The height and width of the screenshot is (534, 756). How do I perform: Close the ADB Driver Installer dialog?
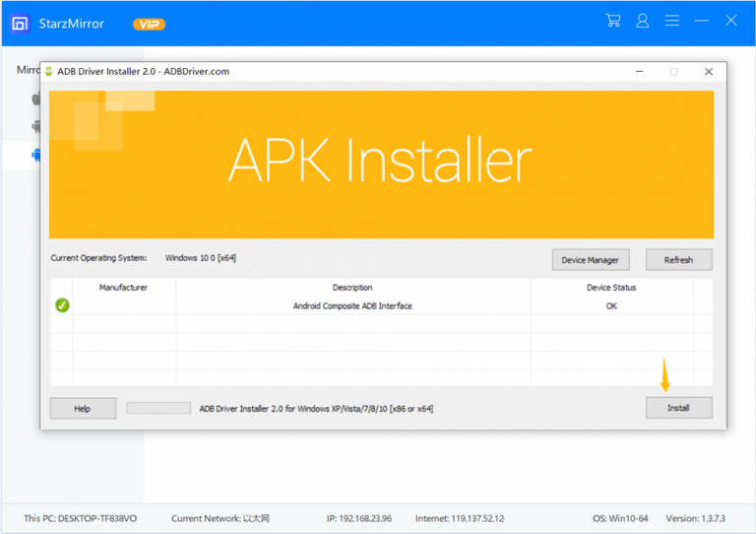click(x=708, y=72)
